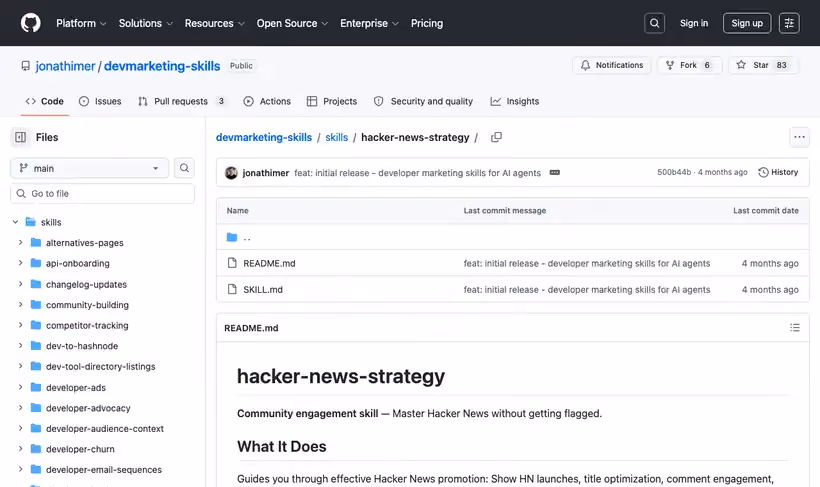Open the Actions tab

coord(267,101)
